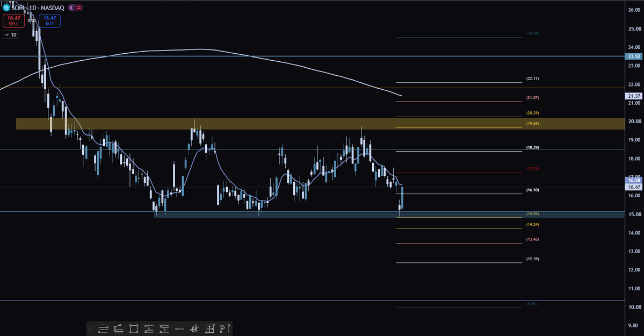The height and width of the screenshot is (336, 644).
Task: Click the 12.00 price scale label
Action: point(634,270)
